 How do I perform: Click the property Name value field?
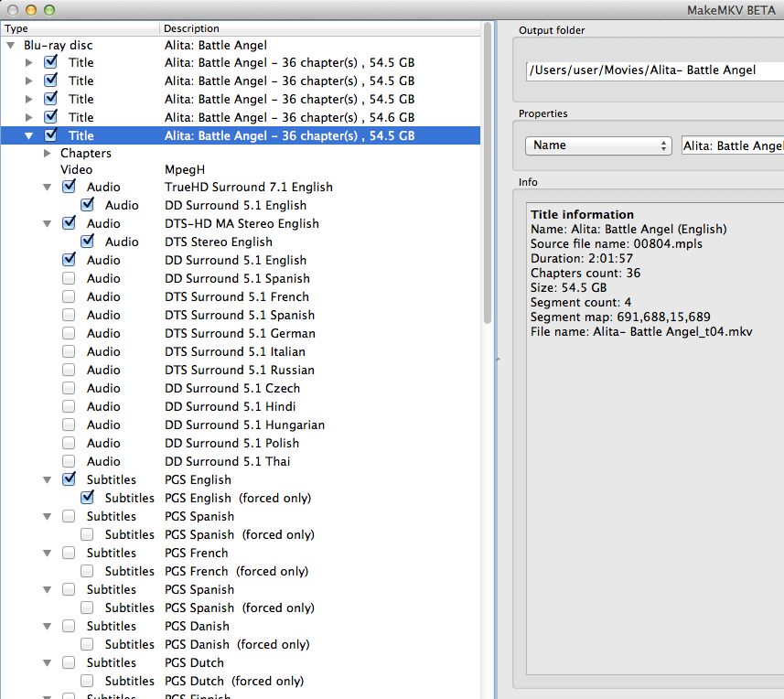pos(733,145)
